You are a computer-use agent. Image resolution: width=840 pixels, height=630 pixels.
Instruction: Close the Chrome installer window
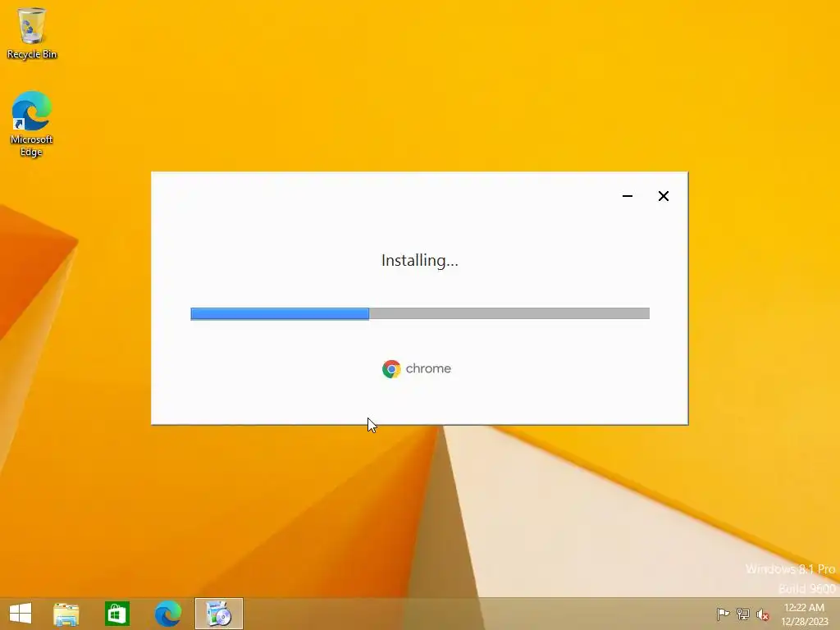pos(663,196)
